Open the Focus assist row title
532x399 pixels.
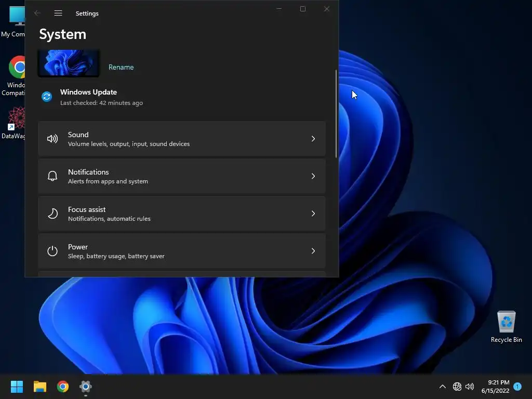coord(87,210)
